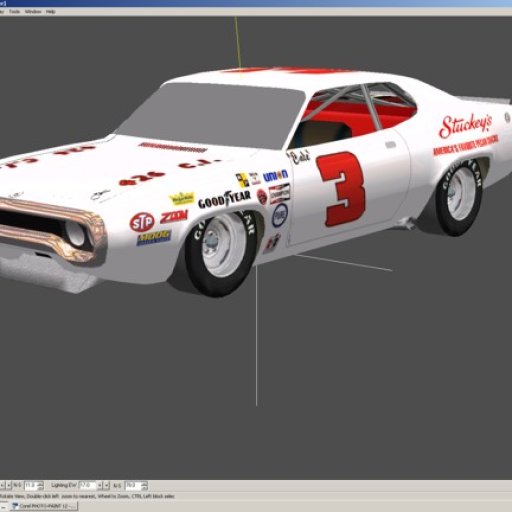Open the Tools menu

coord(14,12)
